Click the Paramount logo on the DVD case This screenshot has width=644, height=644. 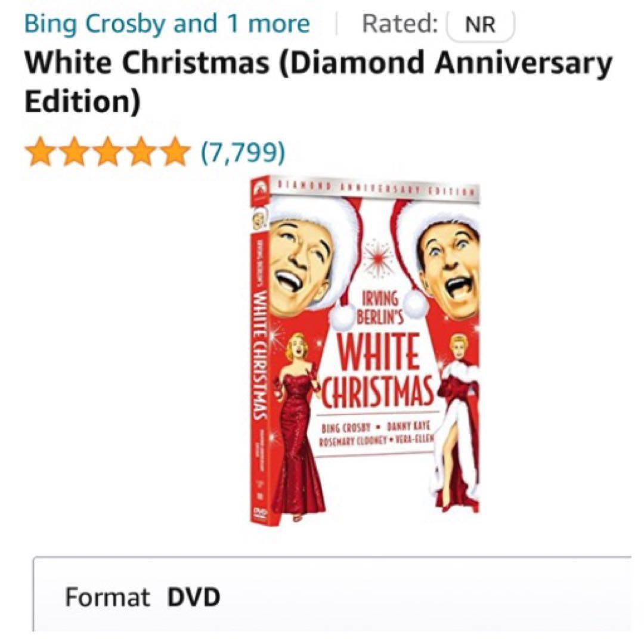coord(260,190)
